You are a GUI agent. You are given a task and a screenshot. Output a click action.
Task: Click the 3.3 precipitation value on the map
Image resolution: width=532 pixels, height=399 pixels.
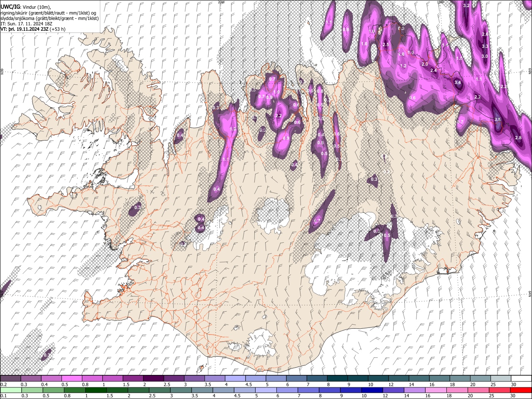point(485,46)
